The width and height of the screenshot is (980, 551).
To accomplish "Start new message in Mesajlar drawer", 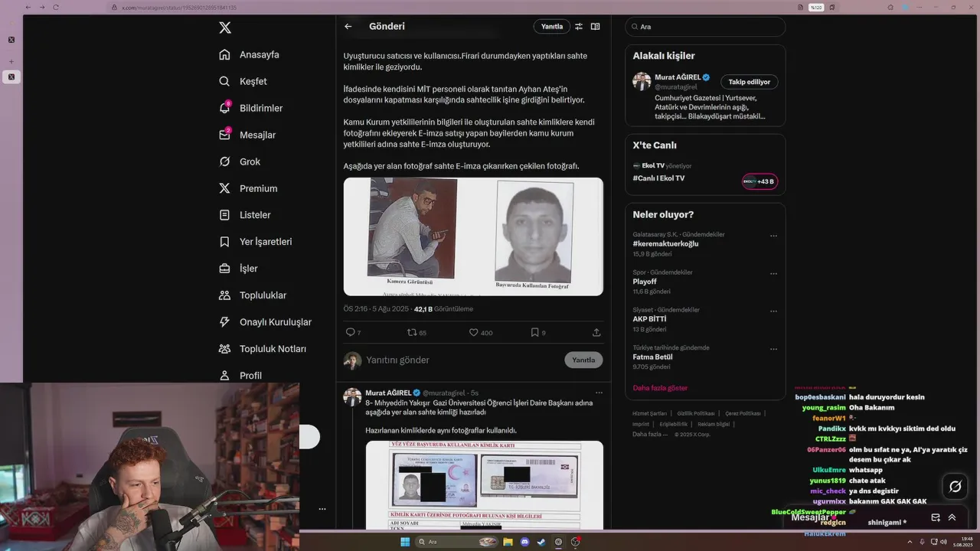I will coord(936,517).
